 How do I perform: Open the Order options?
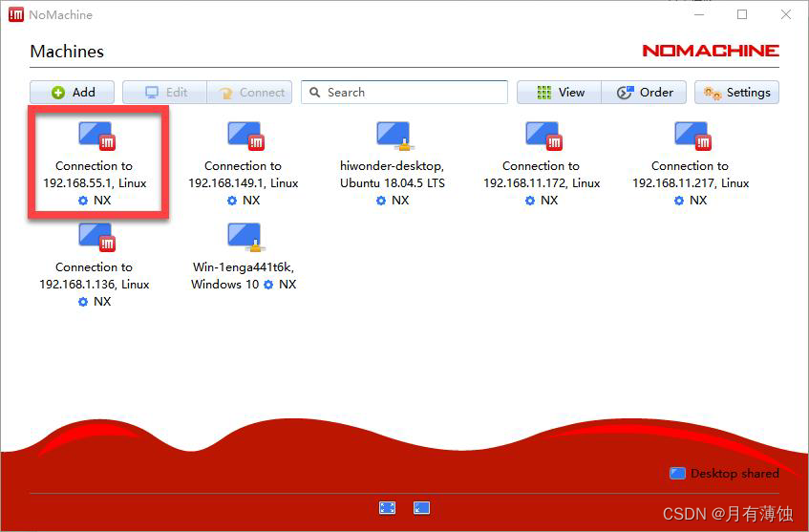click(644, 93)
